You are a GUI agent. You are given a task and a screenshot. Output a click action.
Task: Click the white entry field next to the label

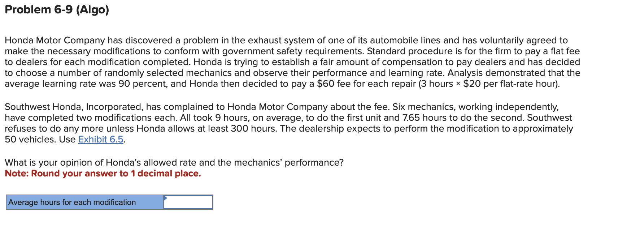(188, 202)
